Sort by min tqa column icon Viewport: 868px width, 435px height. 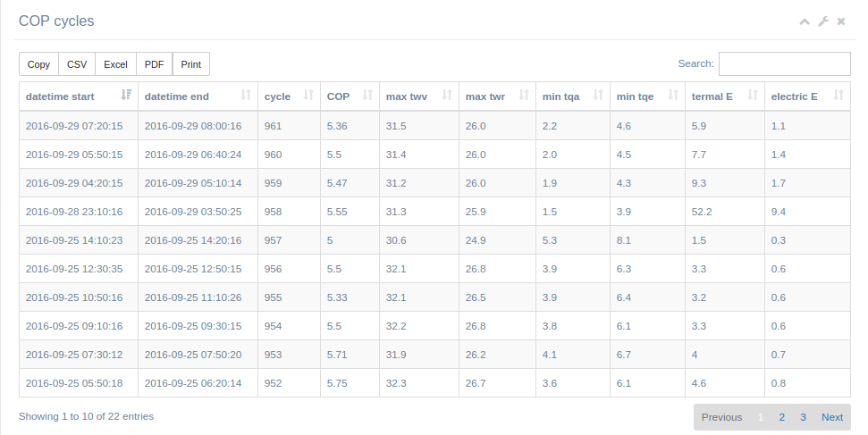click(x=598, y=96)
